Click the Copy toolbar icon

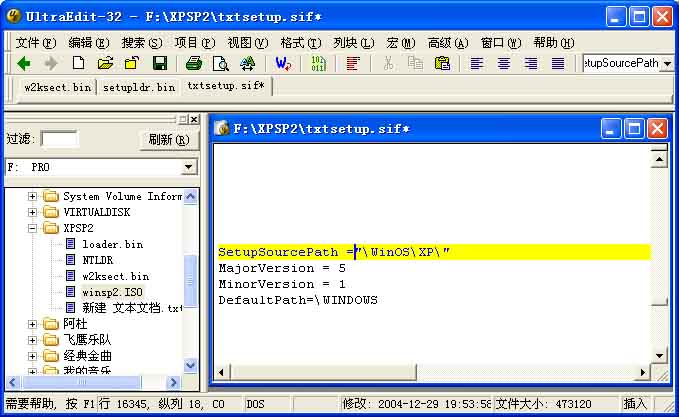(x=415, y=64)
